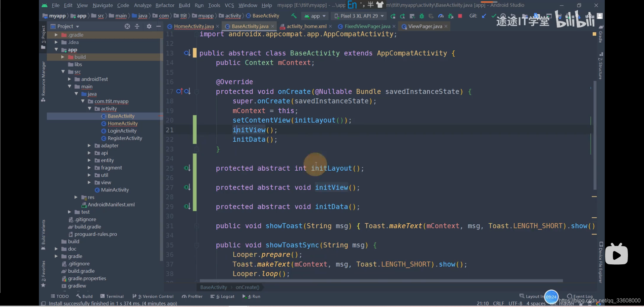Hide the Project tool window
The width and height of the screenshot is (644, 307).
(x=159, y=26)
